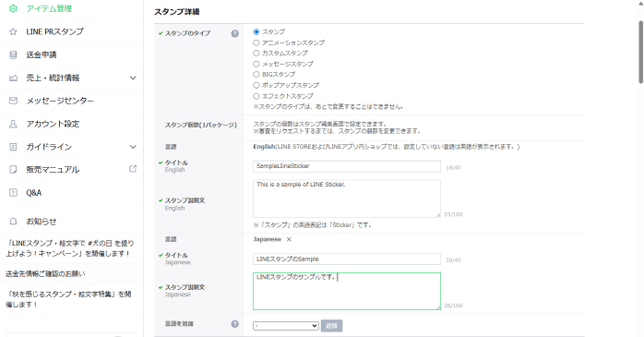Open 秋を感じるスタンプ・絵文字特集 news link
Screen dimensions: 644x337
pos(68,299)
